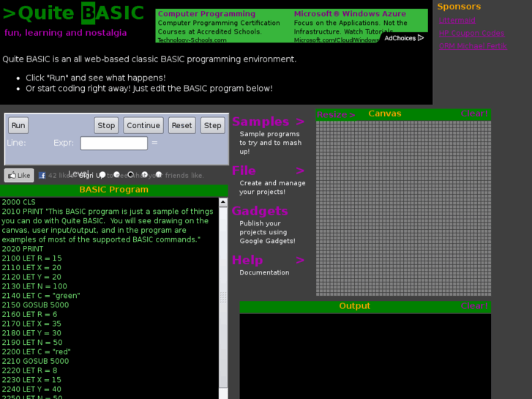Expand the arrow next to Samples
This screenshot has width=532, height=399.
(300, 122)
